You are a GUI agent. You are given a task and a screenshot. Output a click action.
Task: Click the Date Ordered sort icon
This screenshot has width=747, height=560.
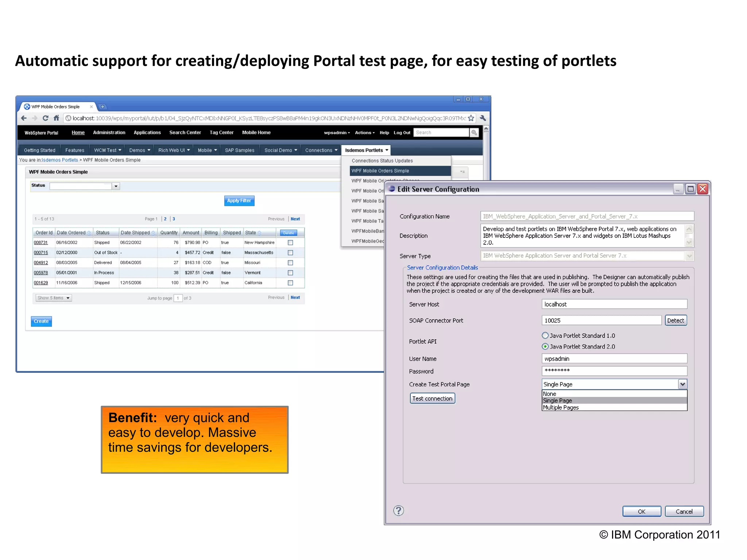89,233
